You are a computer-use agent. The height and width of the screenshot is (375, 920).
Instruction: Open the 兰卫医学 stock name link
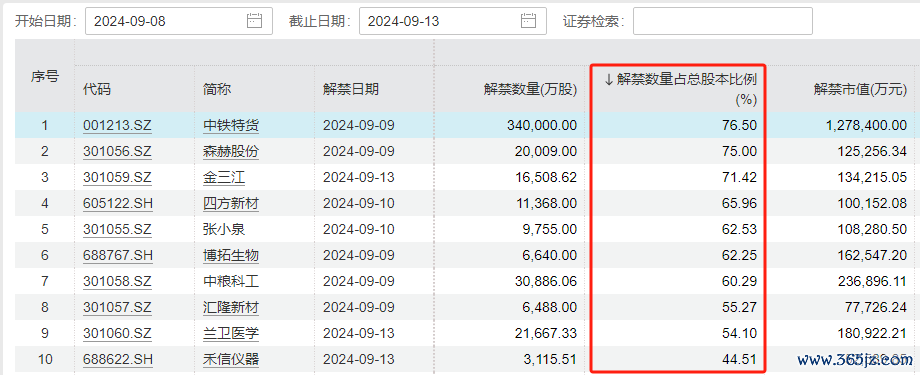point(231,333)
